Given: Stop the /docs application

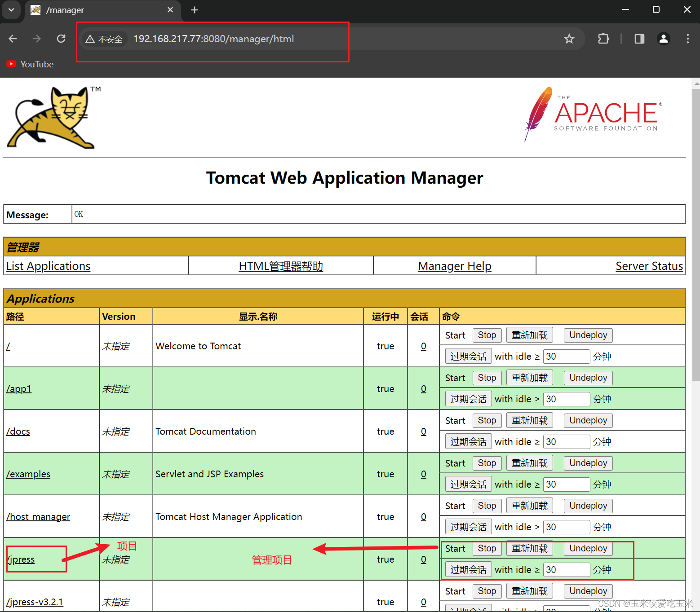Looking at the screenshot, I should [487, 420].
